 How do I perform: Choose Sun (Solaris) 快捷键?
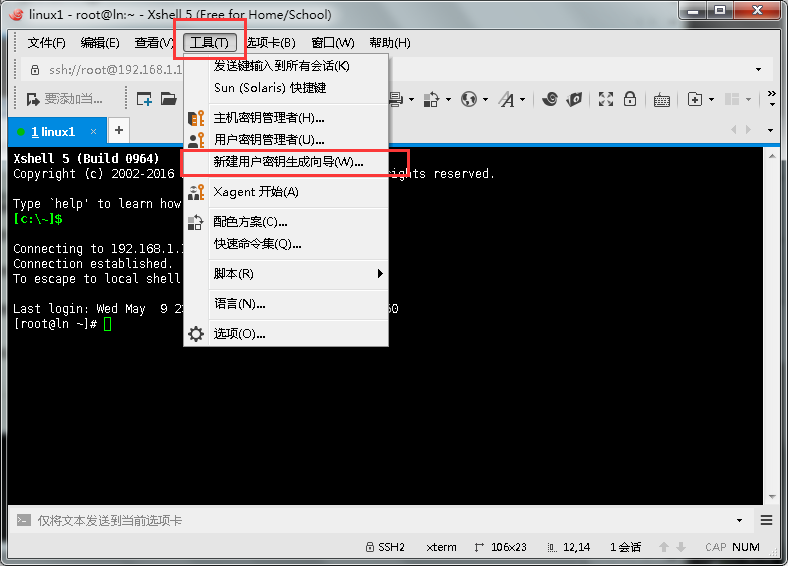(286, 88)
